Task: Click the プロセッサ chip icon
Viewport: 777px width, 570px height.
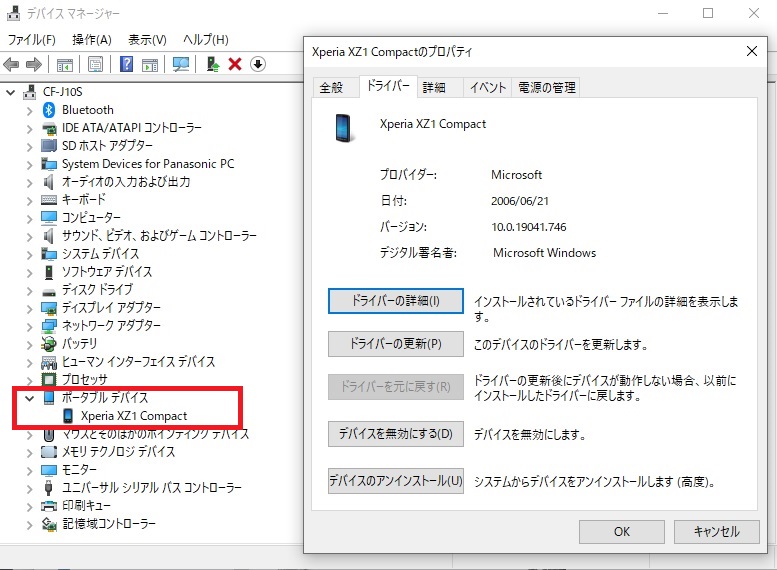Action: click(49, 380)
